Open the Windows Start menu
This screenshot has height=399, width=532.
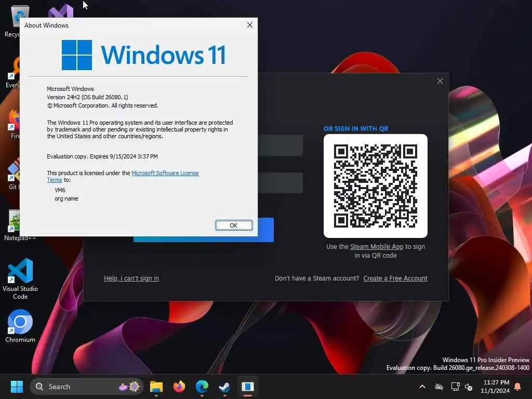(x=17, y=387)
